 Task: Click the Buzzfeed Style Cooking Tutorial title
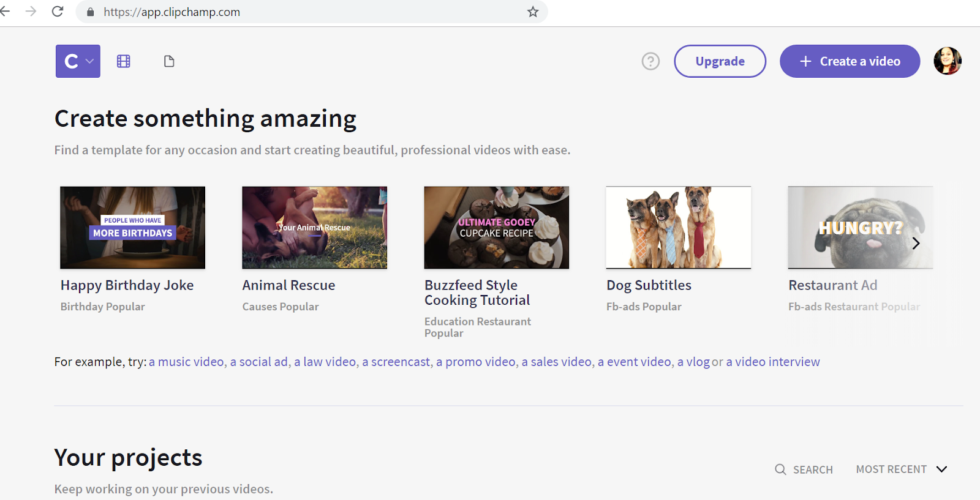478,293
